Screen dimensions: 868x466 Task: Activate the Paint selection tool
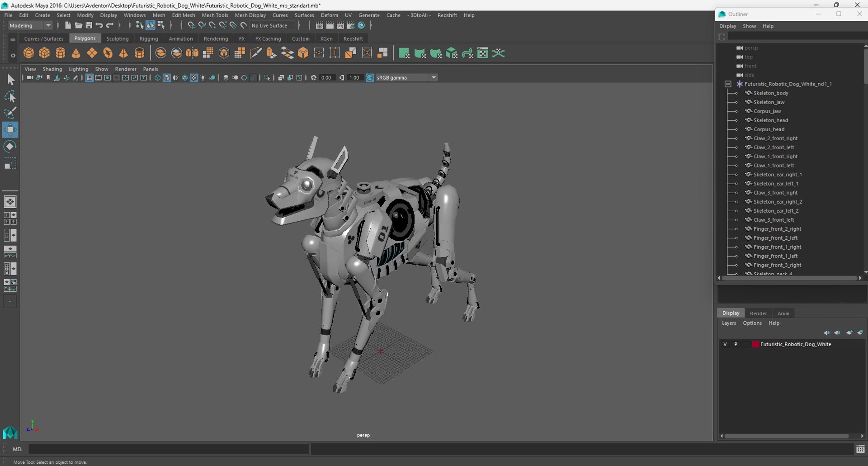coord(10,113)
